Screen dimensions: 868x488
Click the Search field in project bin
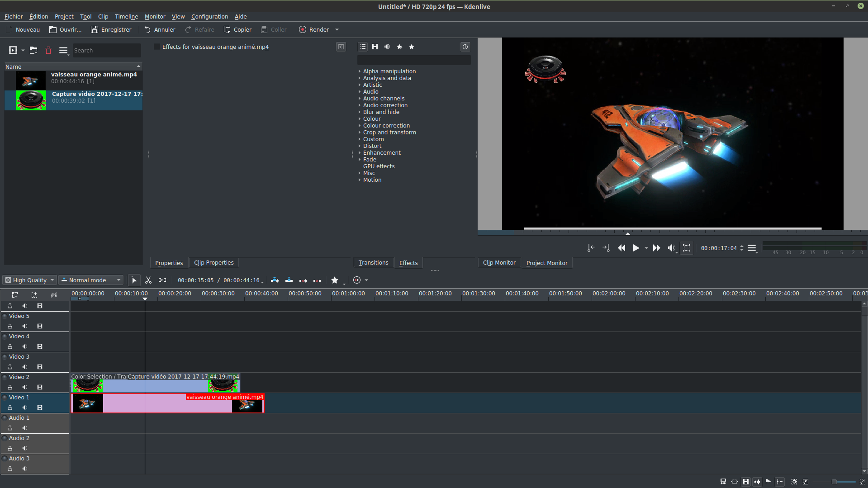click(x=107, y=51)
